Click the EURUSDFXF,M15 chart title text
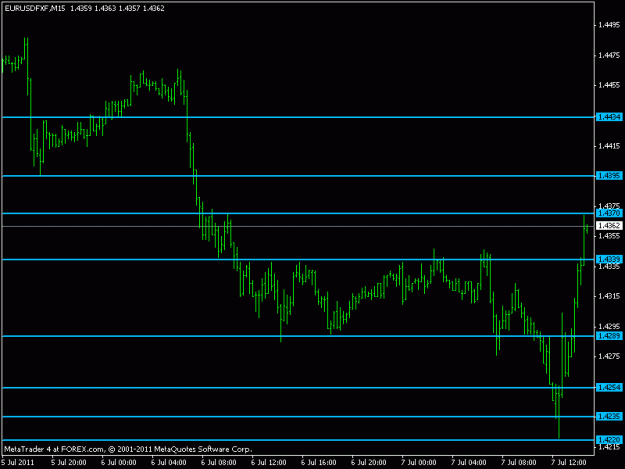Viewport: 625px width, 469px height. pos(35,8)
